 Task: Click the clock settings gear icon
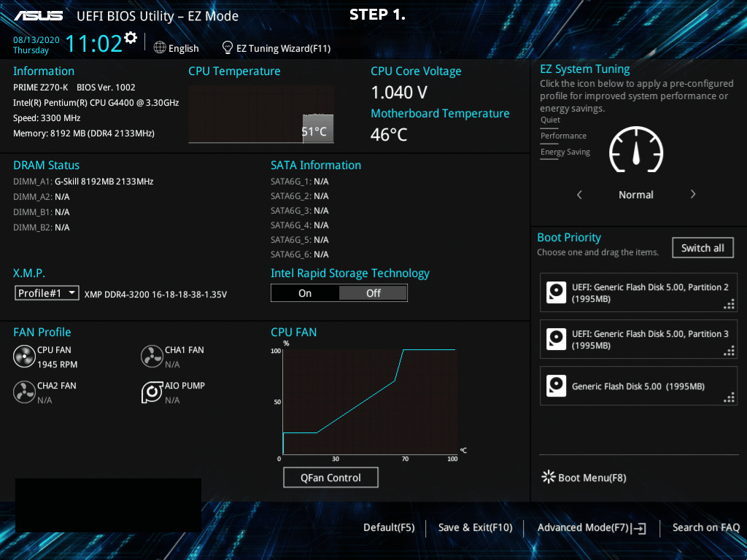point(131,38)
